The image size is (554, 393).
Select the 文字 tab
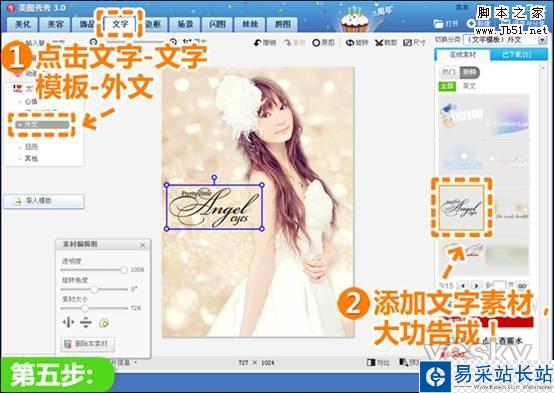pyautogui.click(x=120, y=24)
